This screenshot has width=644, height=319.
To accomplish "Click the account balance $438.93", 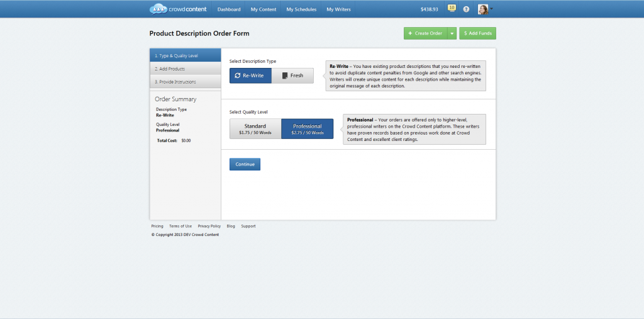I will (429, 9).
